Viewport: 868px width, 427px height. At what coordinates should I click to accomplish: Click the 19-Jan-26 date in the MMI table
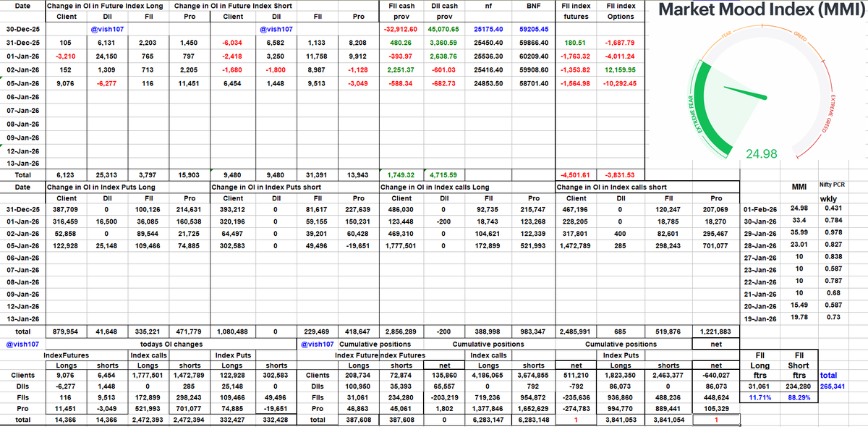click(x=762, y=318)
